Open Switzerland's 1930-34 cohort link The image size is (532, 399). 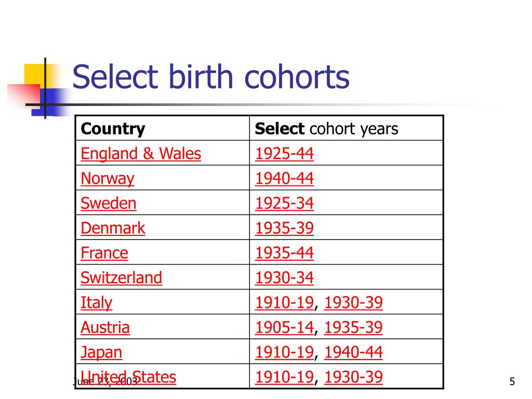click(x=284, y=277)
